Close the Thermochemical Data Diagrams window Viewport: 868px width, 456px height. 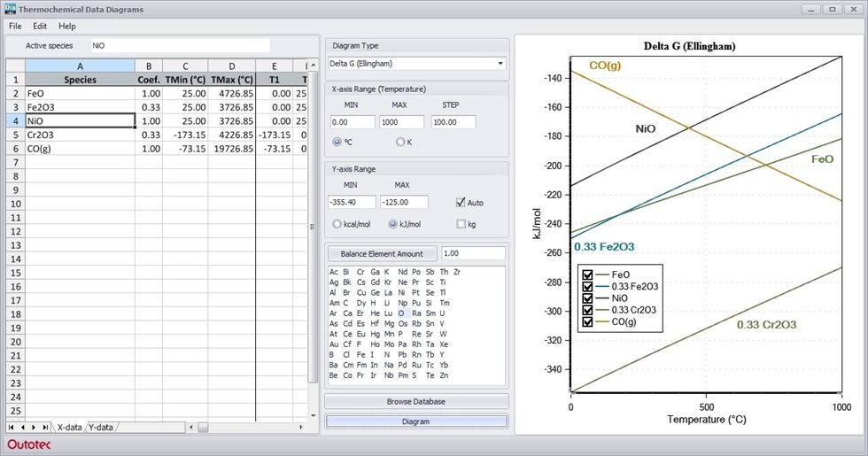coord(854,9)
